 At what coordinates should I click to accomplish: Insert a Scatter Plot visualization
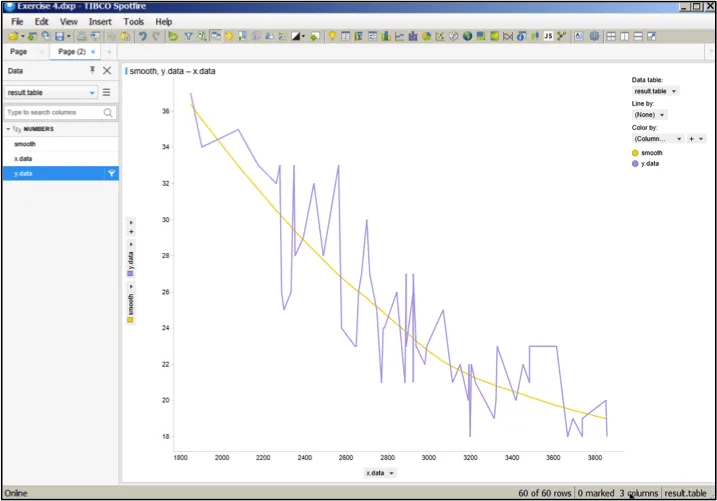pos(440,36)
